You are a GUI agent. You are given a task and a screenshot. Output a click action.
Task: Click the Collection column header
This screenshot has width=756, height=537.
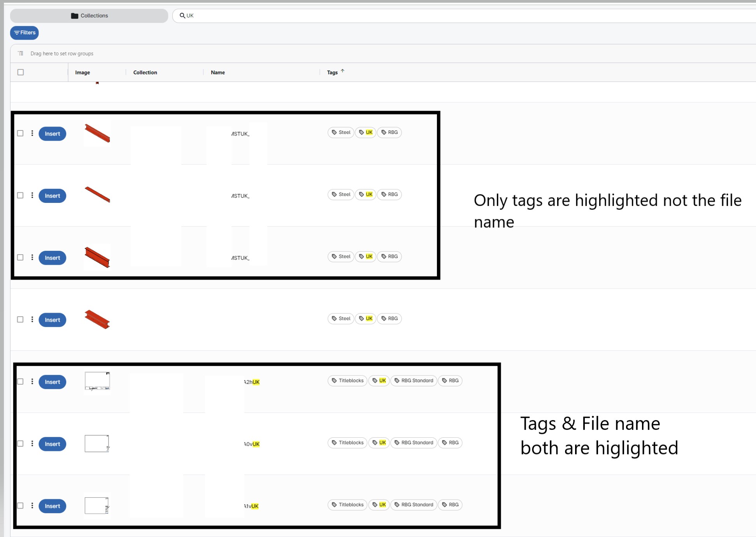pos(145,72)
